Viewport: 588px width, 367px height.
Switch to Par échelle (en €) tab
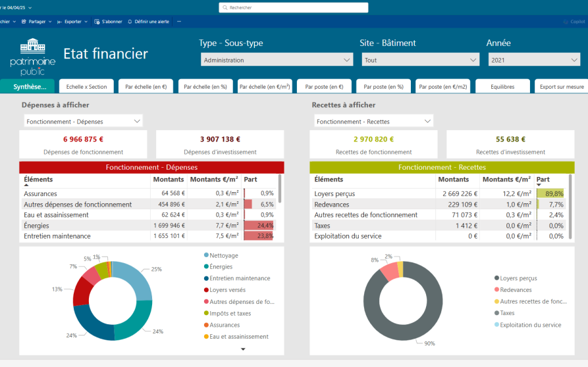pos(146,87)
